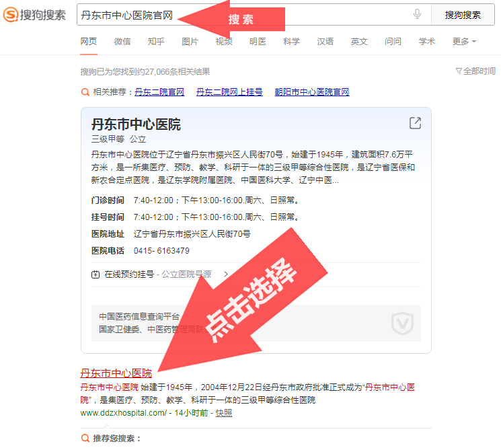Screen dimensions: 501x448
Task: Open the 学术 search tab
Action: click(x=427, y=42)
